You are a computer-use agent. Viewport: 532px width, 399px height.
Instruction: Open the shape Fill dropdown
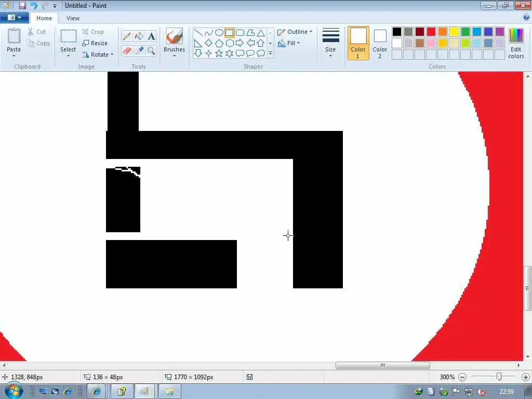pos(289,43)
